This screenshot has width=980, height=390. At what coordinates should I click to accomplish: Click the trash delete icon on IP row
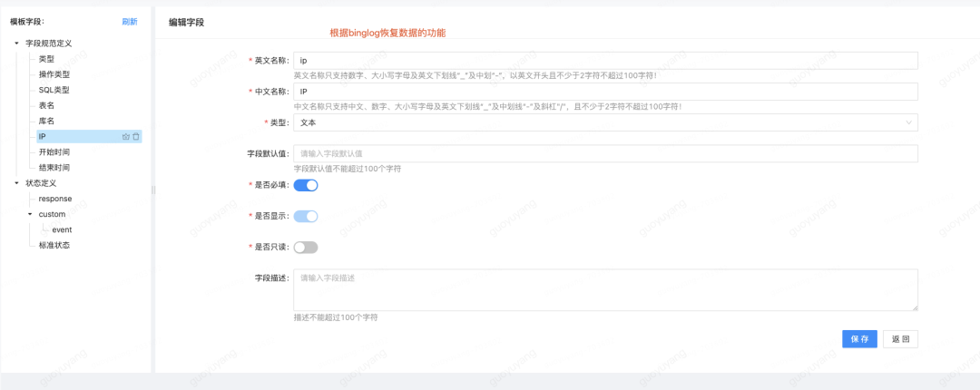136,136
